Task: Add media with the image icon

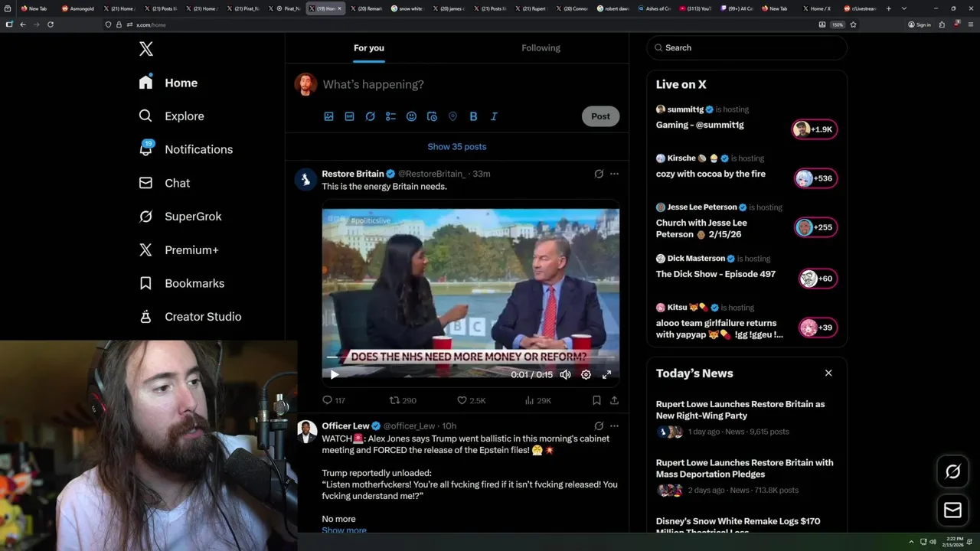Action: coord(328,116)
